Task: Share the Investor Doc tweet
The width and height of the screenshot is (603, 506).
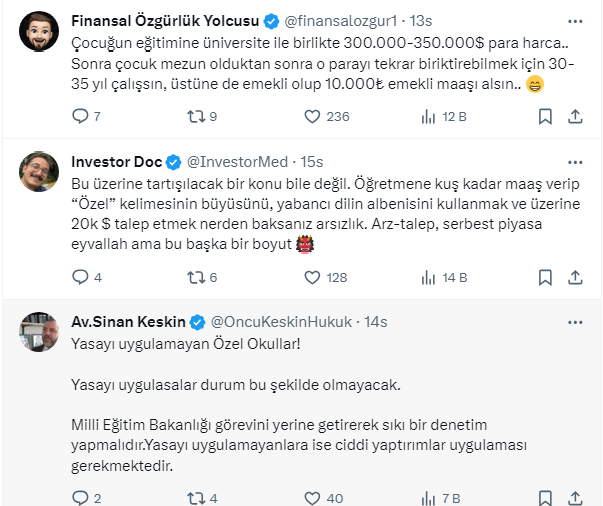Action: tap(575, 277)
